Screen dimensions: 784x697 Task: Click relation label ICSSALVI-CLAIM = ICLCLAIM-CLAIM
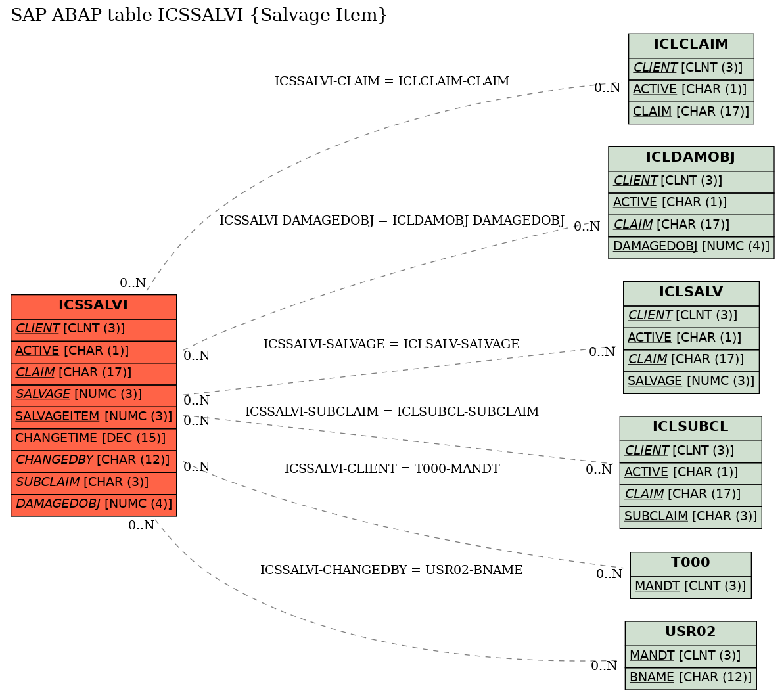pyautogui.click(x=392, y=81)
